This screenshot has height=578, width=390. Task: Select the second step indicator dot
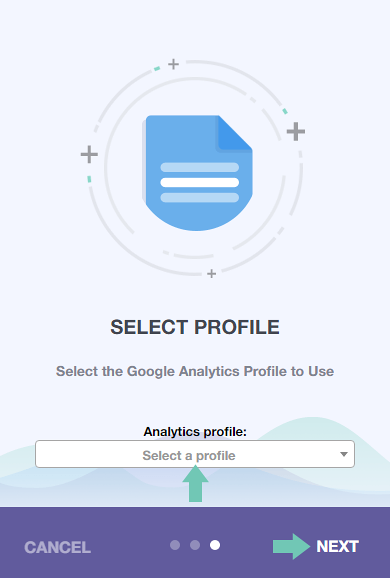coord(195,545)
